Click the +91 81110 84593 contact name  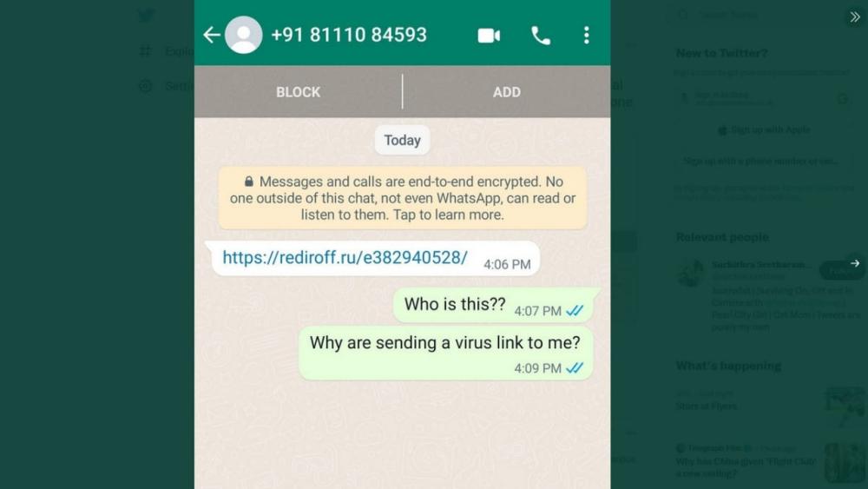tap(349, 35)
